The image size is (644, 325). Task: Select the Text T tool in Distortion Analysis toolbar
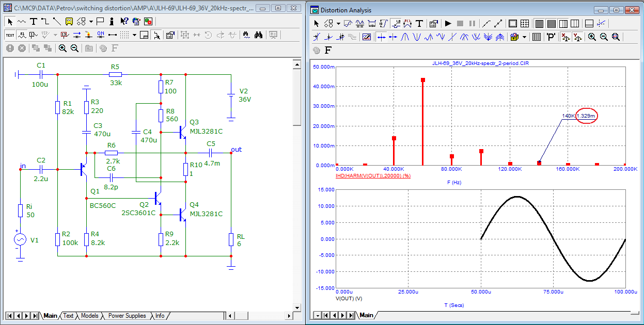[x=419, y=24]
